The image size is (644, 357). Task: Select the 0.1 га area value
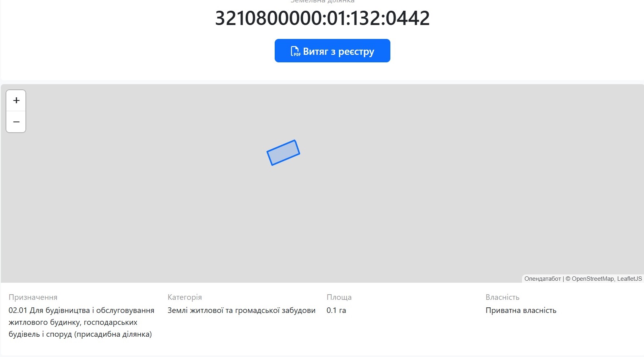click(x=336, y=310)
